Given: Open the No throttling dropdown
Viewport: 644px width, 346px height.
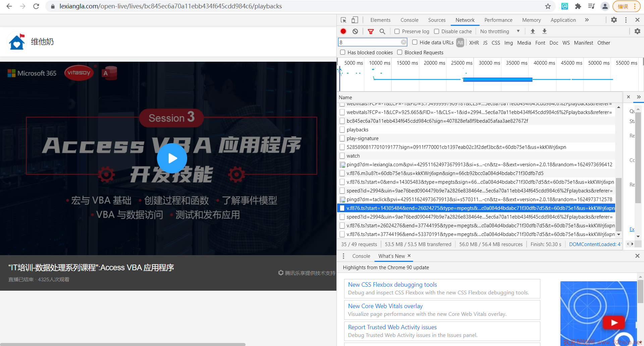Looking at the screenshot, I should (500, 32).
